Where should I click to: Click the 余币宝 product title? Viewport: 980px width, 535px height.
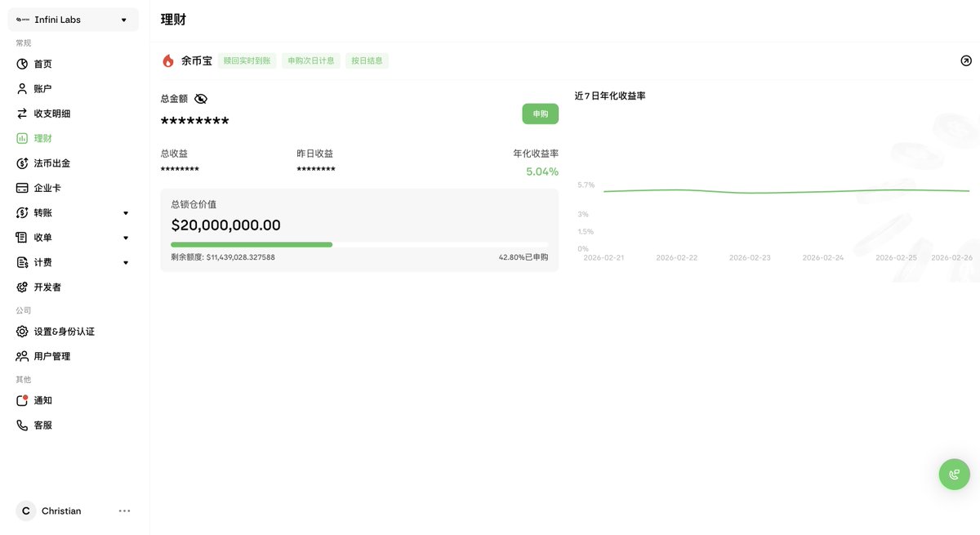pos(197,60)
